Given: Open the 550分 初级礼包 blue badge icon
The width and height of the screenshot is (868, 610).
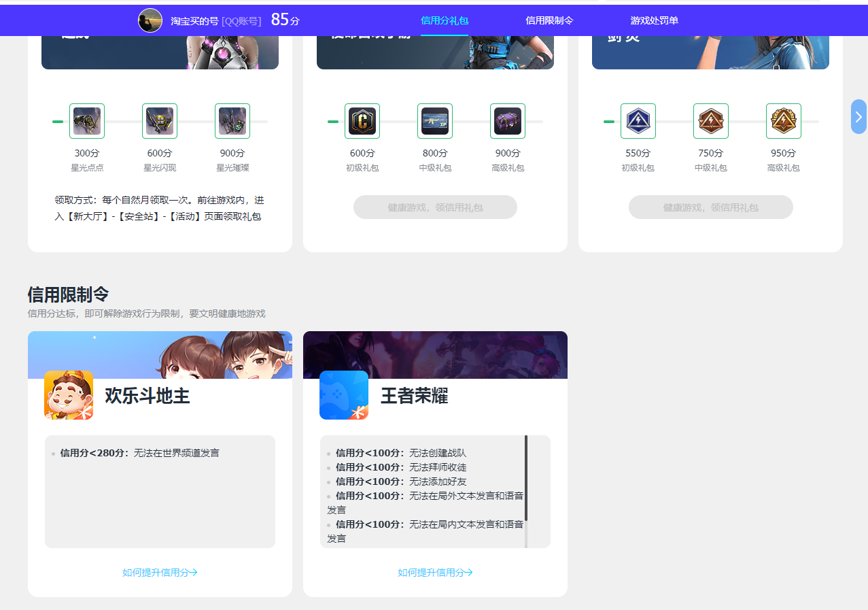Looking at the screenshot, I should 638,121.
